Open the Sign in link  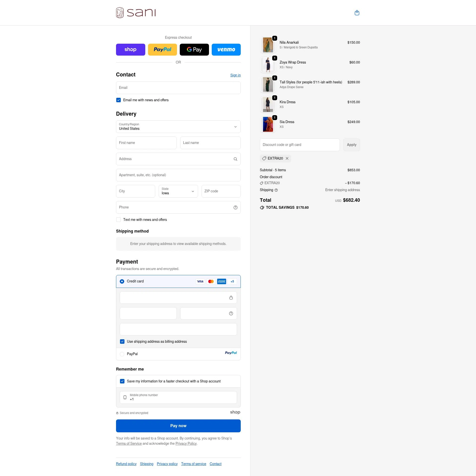[x=235, y=75]
